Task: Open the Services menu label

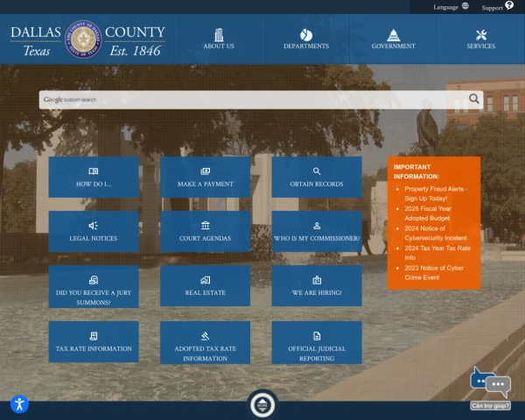Action: pyautogui.click(x=481, y=45)
